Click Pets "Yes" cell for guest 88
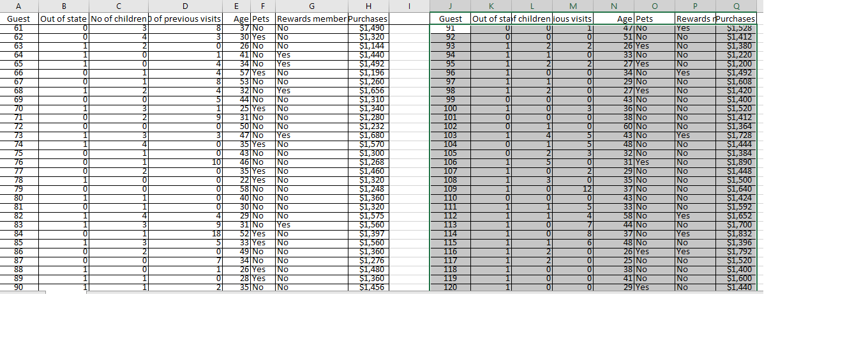This screenshot has width=868, height=359. (262, 270)
